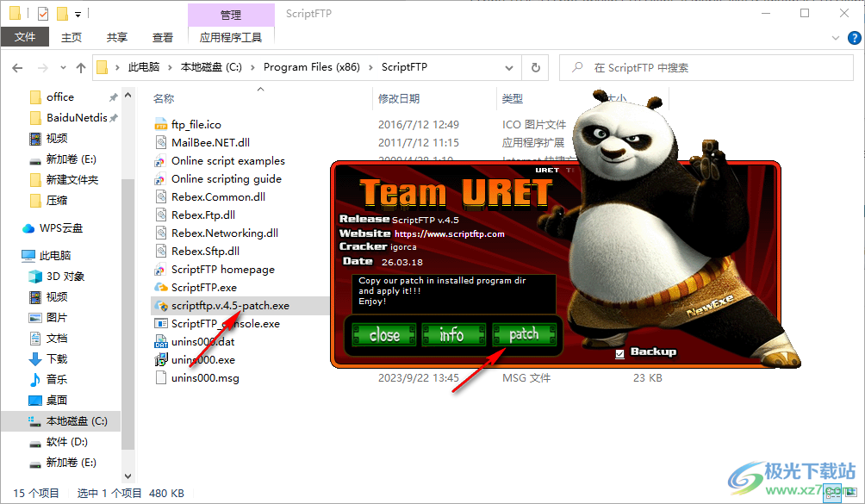Switch to the 主页 ribbon tab
This screenshot has width=865, height=504.
point(72,37)
